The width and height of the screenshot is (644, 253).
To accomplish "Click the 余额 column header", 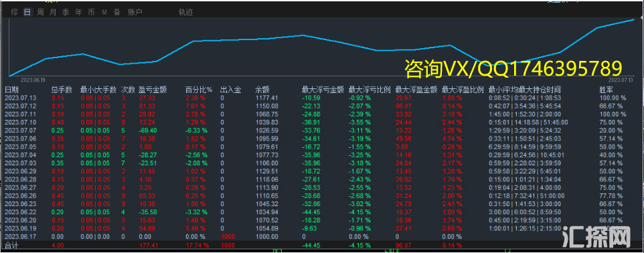I will pos(262,90).
